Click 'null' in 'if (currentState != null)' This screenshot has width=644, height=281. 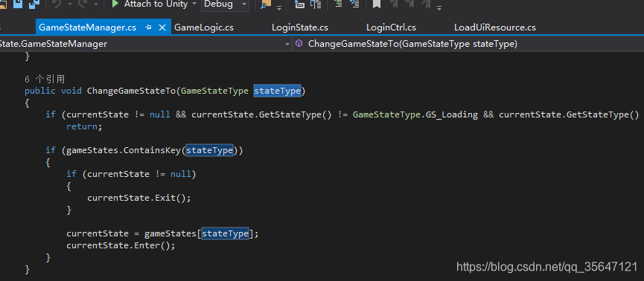click(x=181, y=174)
